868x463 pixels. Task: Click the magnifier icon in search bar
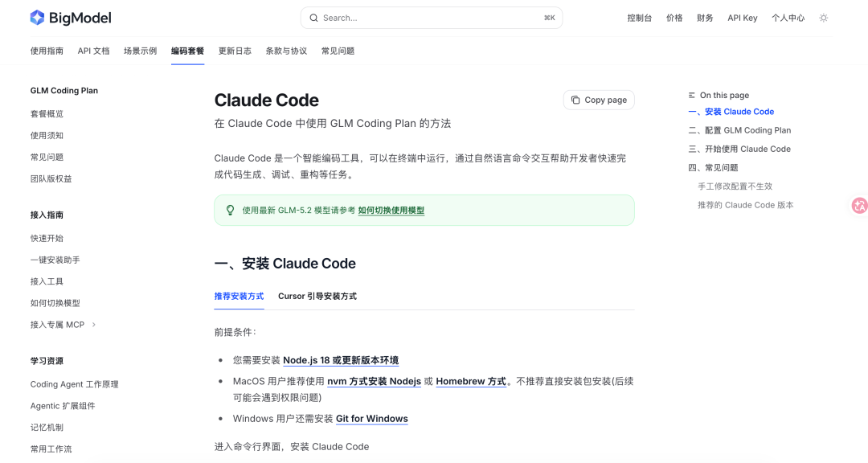click(314, 18)
